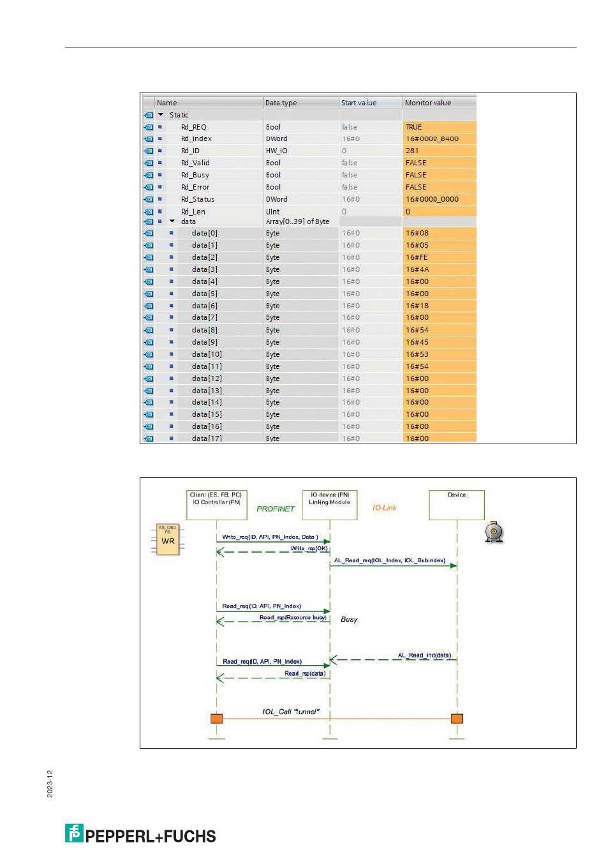Collapse the Static section

pos(161,115)
